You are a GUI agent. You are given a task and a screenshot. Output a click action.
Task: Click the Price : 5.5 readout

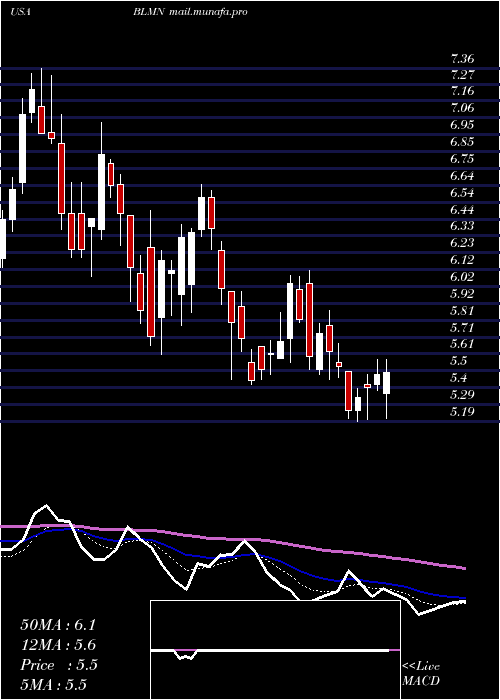pyautogui.click(x=58, y=665)
